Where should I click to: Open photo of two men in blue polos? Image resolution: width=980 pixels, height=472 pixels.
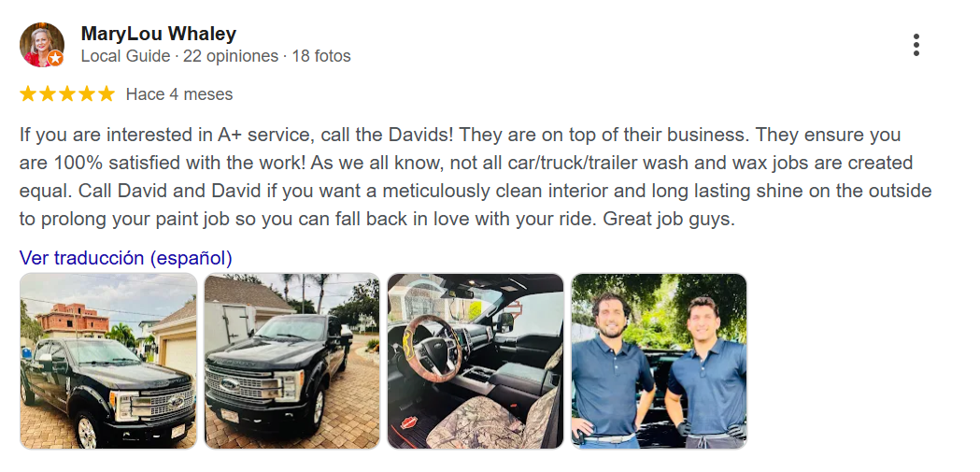660,362
